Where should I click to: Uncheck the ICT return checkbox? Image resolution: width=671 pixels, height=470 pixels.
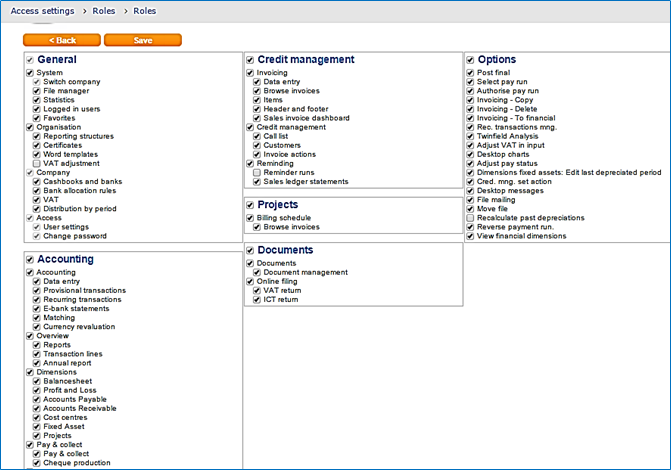tap(257, 300)
